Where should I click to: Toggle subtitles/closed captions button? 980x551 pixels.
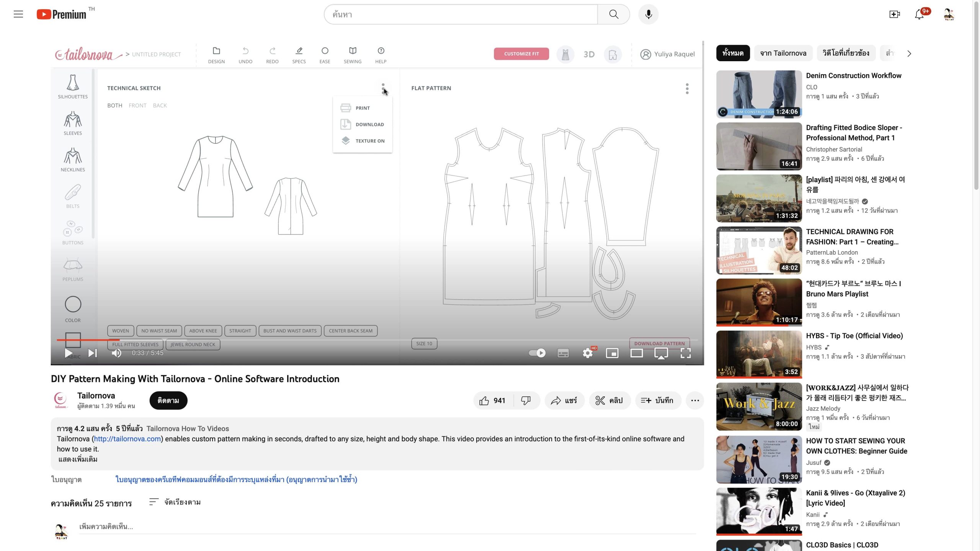(563, 353)
